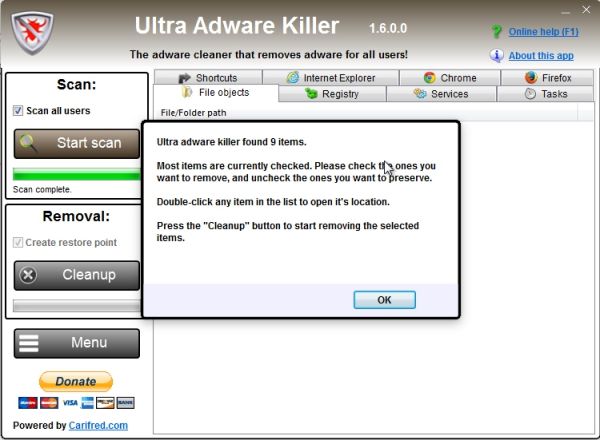
Task: Switch to the Internet Explorer tab
Action: [331, 78]
